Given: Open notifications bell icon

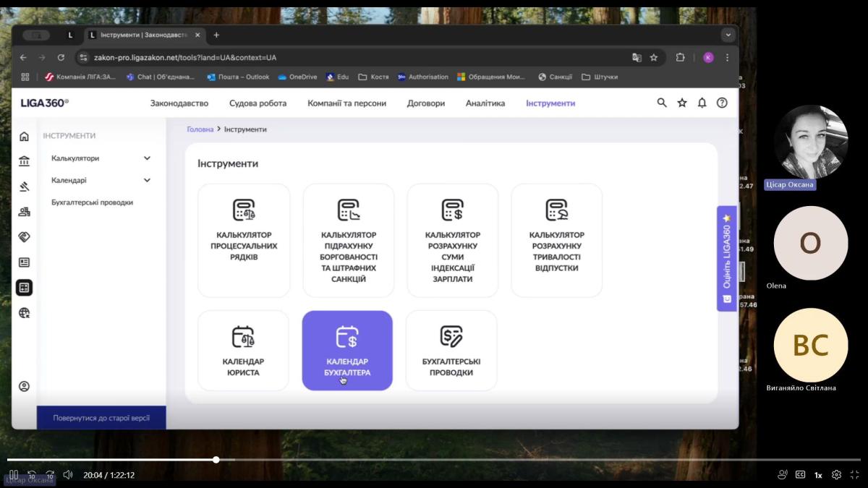Looking at the screenshot, I should [702, 103].
